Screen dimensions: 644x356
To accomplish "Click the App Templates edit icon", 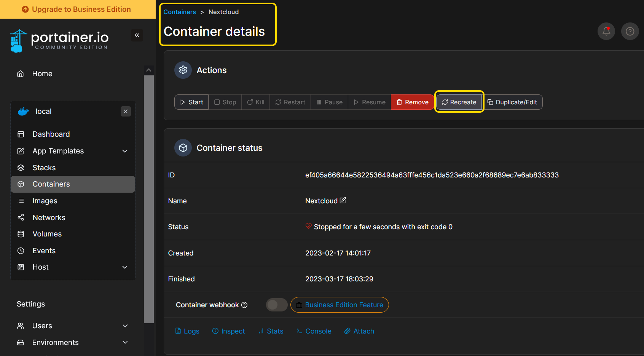I will 21,151.
